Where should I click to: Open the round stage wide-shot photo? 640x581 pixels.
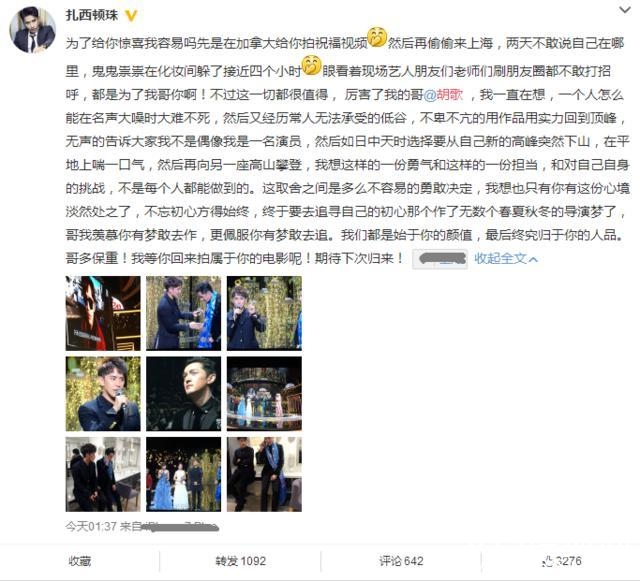click(264, 394)
